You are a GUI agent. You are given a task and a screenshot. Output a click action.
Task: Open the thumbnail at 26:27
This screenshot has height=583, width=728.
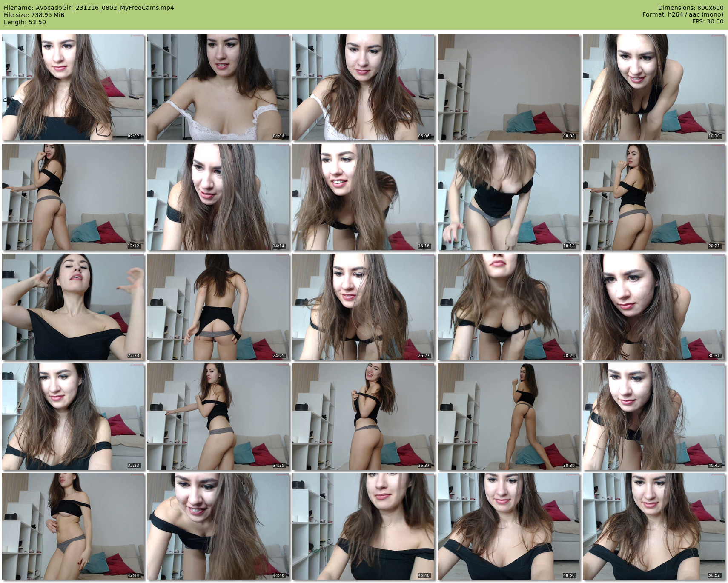[x=364, y=307]
